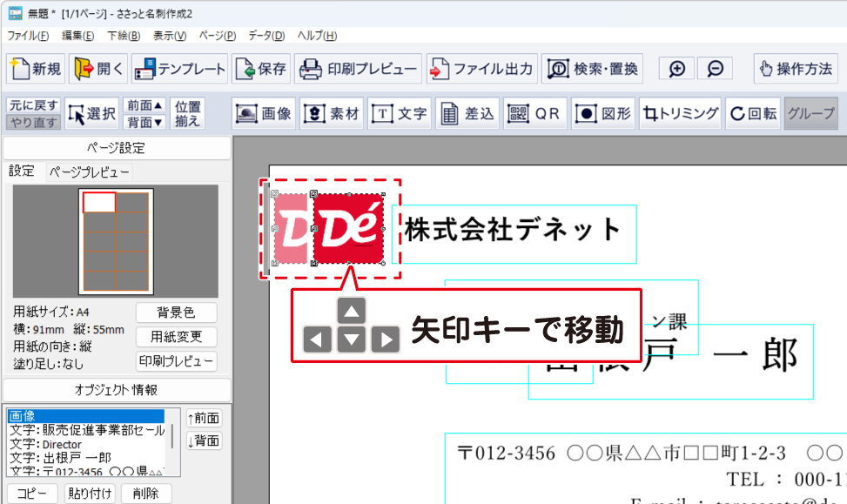
Task: Open 位置揃え alignment options
Action: pyautogui.click(x=187, y=113)
